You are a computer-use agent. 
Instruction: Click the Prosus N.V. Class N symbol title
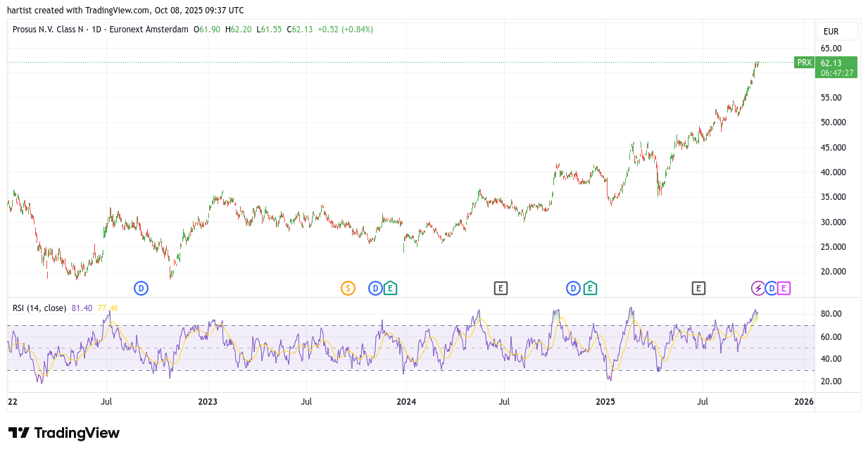[x=49, y=30]
